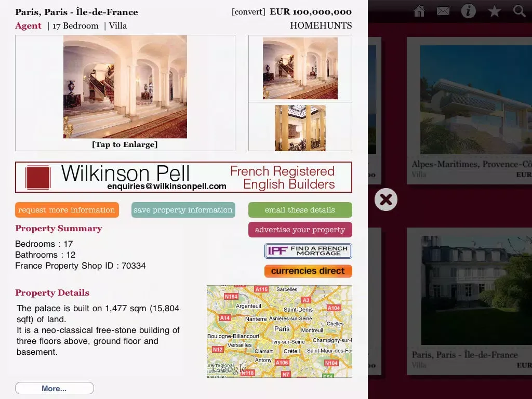Open the mail envelope icon
Viewport: 532px width, 399px height.
pyautogui.click(x=443, y=11)
